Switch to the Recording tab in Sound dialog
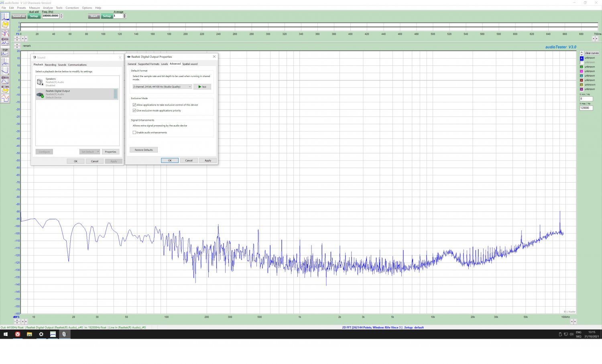602x364 pixels. point(51,65)
